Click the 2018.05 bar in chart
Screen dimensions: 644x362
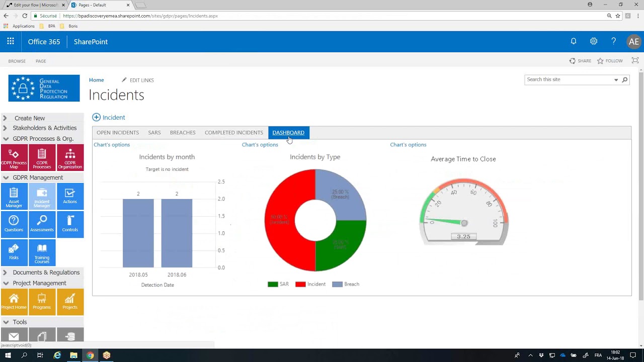138,233
